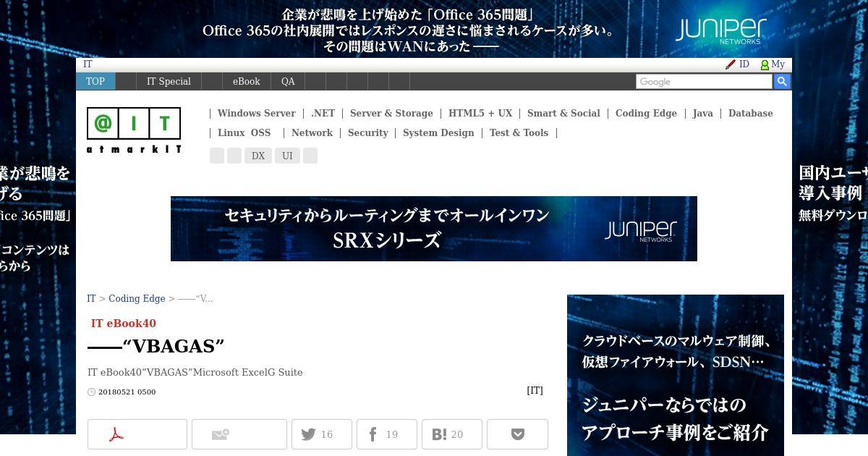Screen dimensions: 868x456
Task: Click the IT eBook40 red label
Action: click(124, 324)
